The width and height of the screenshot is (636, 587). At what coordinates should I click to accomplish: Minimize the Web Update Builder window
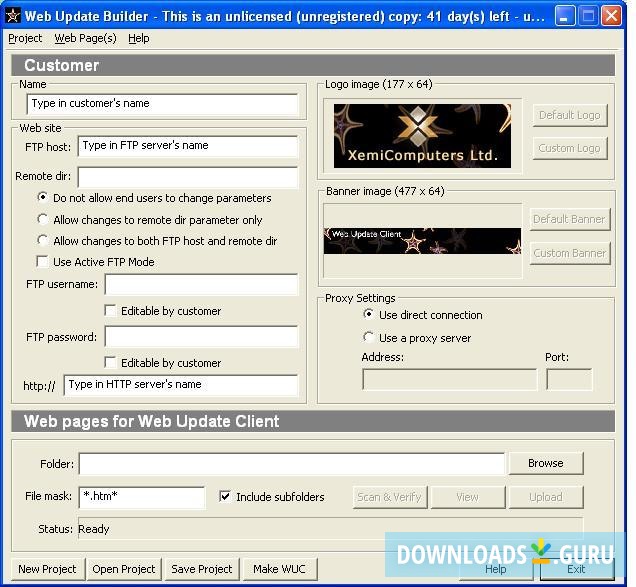564,16
